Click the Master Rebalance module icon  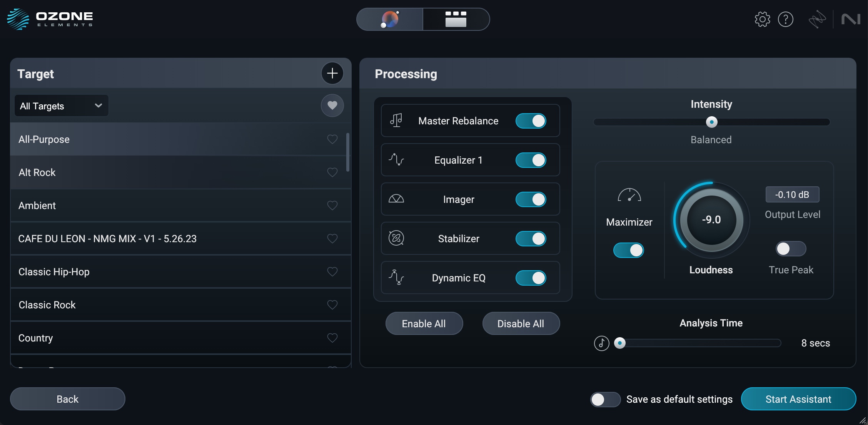click(396, 120)
